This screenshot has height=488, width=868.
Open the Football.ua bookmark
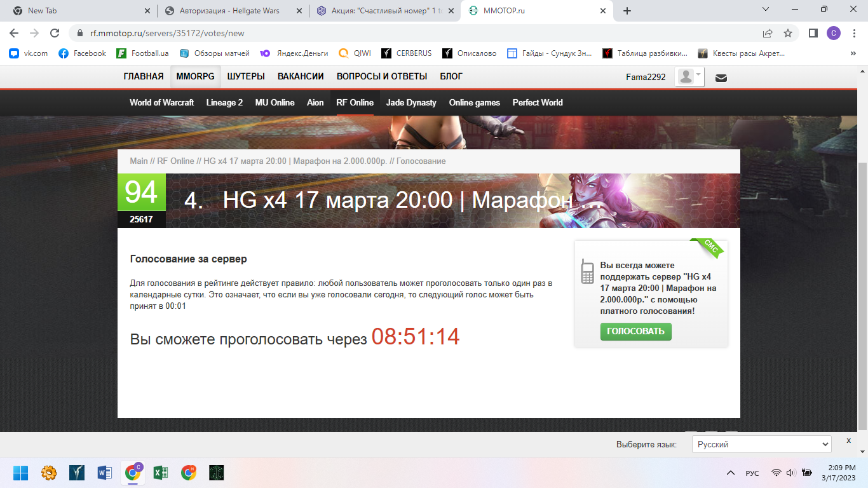click(x=142, y=53)
